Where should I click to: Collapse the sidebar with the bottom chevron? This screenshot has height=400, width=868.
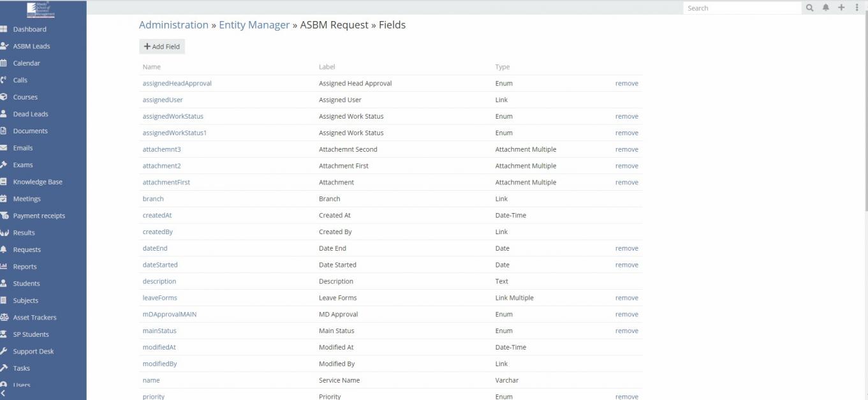click(x=4, y=394)
